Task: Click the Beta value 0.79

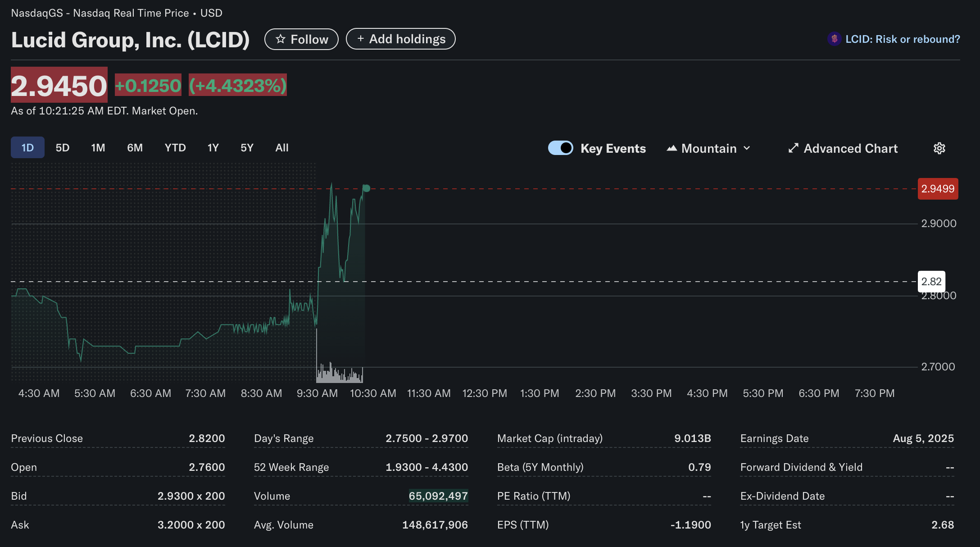Action: [699, 467]
